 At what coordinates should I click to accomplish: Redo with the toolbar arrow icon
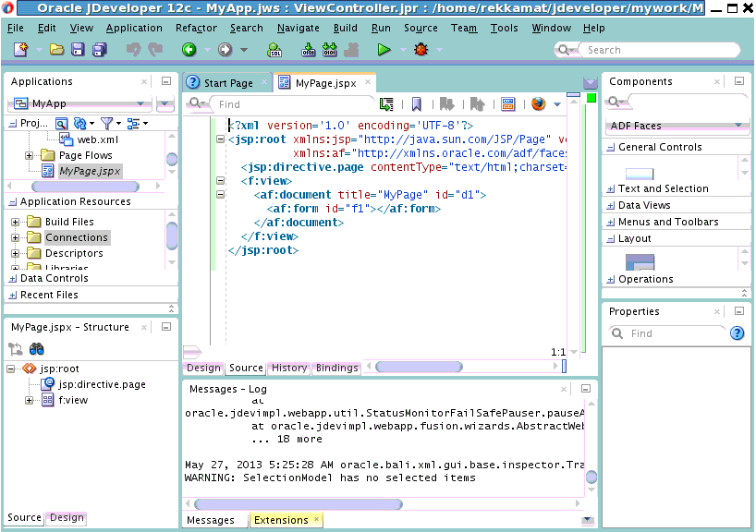pos(155,49)
